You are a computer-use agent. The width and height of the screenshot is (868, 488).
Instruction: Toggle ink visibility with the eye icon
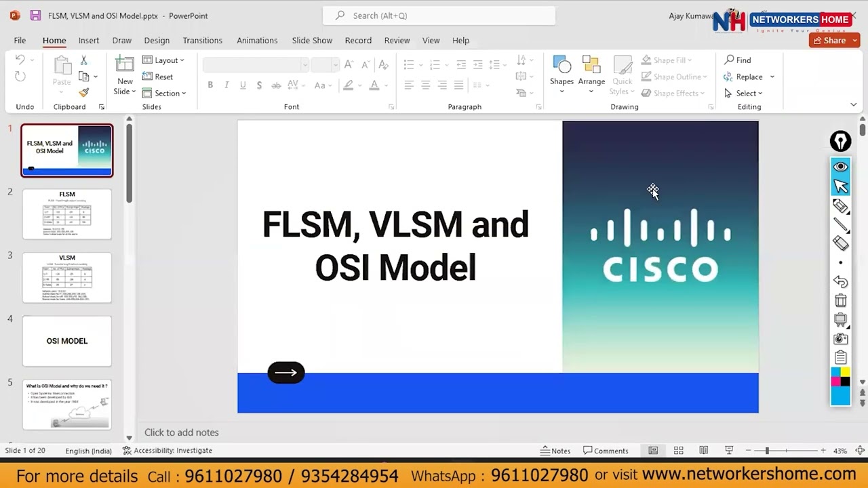pos(841,167)
